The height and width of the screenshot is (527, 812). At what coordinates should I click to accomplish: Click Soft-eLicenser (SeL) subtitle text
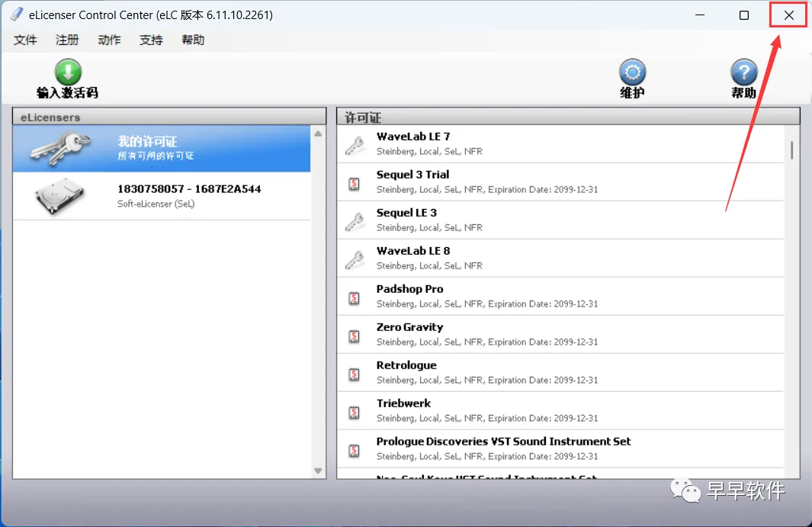(156, 204)
